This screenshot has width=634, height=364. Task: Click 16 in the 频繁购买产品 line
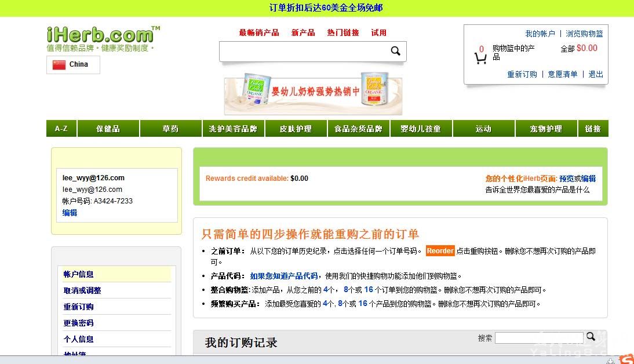(363, 303)
